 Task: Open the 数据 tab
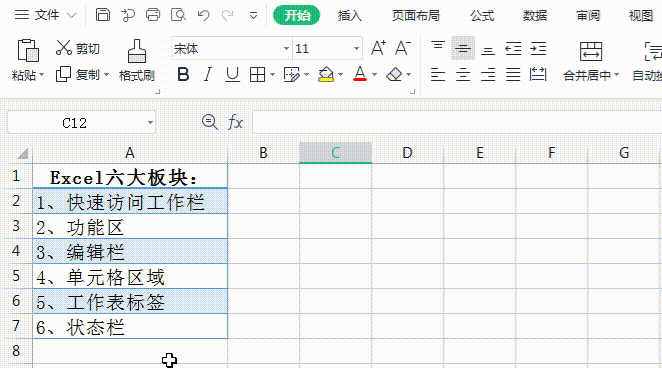click(535, 16)
